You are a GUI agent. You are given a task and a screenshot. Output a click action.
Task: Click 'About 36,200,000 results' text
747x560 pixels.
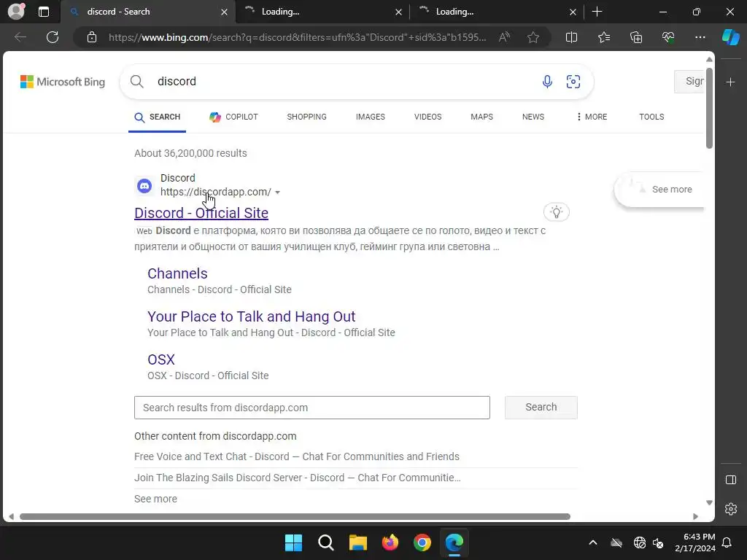[190, 153]
